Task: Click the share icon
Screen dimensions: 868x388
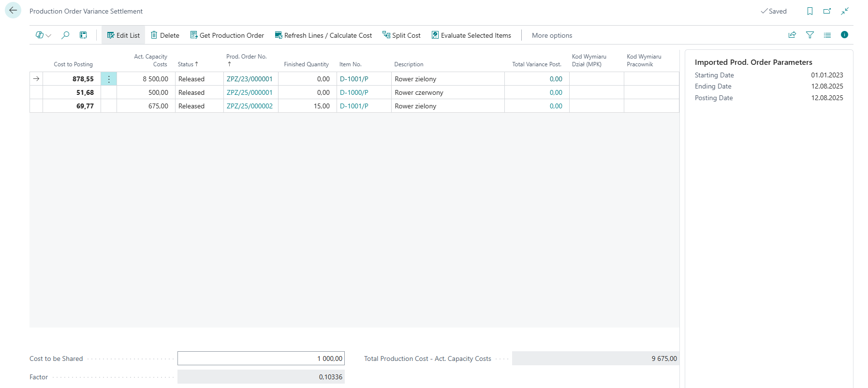Action: (792, 35)
